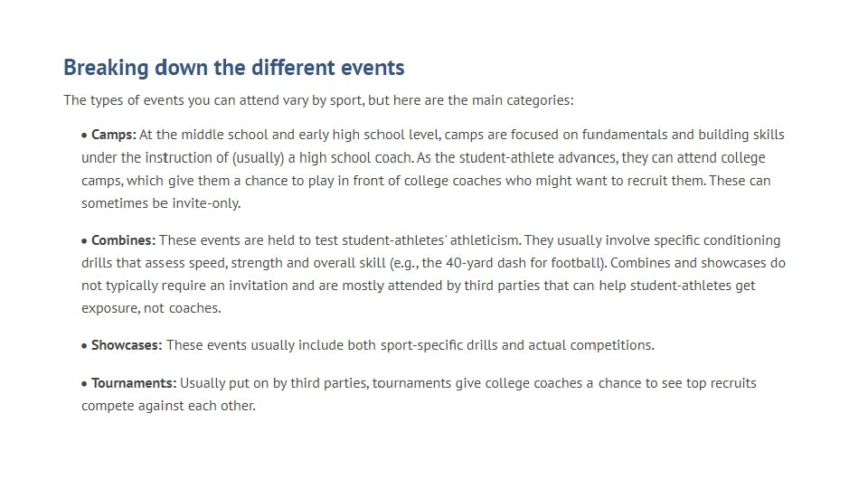
Task: Select the bold Combines label
Action: pos(124,241)
